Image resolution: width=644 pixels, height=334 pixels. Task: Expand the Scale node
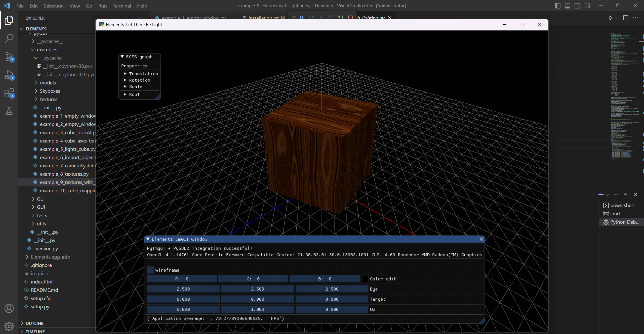click(125, 86)
